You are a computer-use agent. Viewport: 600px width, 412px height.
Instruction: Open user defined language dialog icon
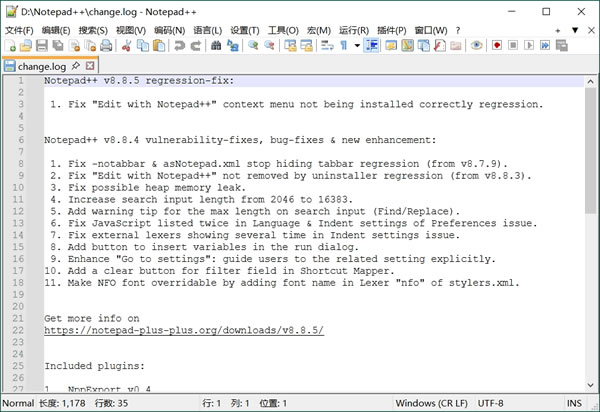(x=391, y=46)
